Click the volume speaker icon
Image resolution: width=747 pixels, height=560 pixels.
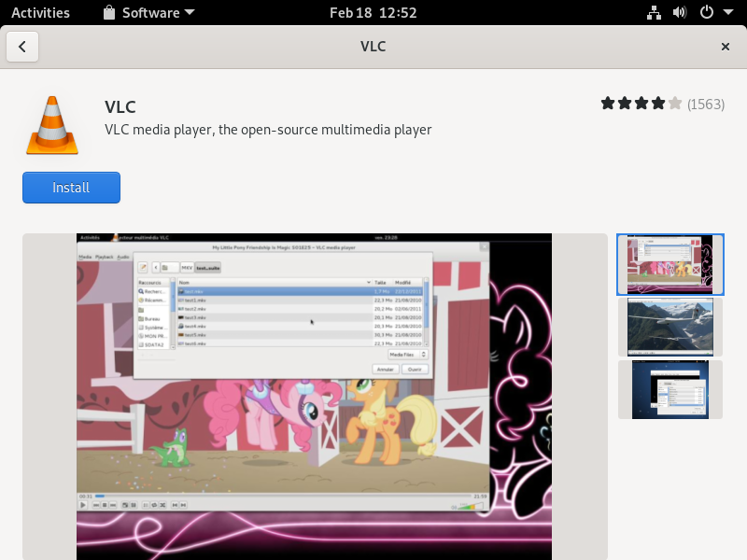680,12
